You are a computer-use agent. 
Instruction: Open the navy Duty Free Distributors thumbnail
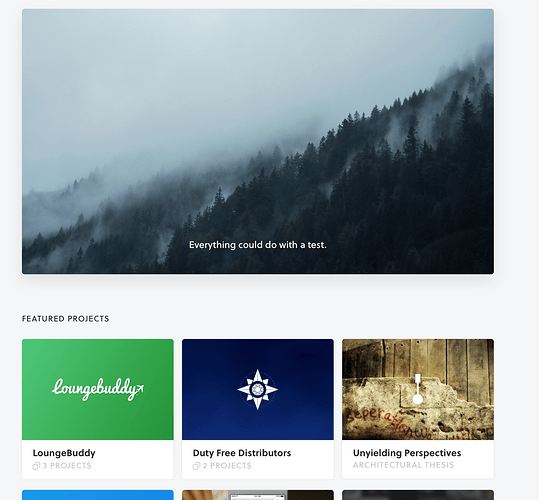[258, 389]
